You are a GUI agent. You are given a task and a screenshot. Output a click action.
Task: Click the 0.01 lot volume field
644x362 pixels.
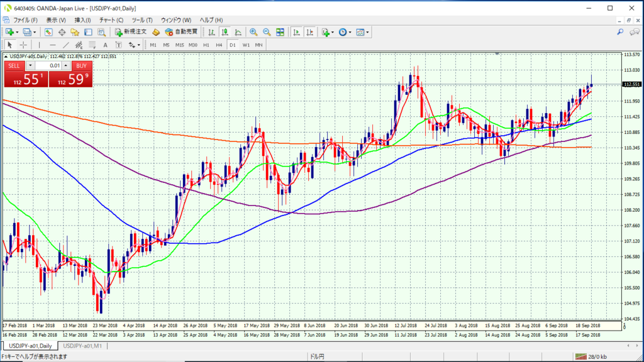point(48,65)
